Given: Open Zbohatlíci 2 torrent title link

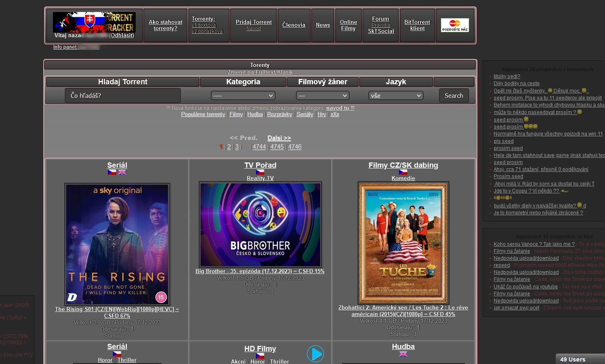Looking at the screenshot, I should (x=403, y=311).
